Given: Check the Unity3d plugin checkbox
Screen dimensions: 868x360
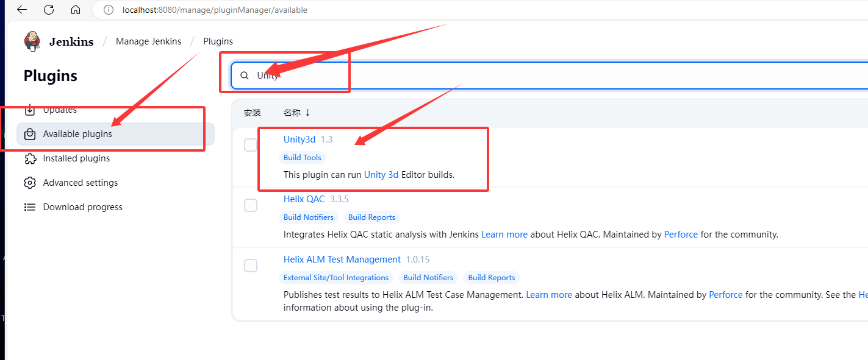Looking at the screenshot, I should click(x=251, y=145).
